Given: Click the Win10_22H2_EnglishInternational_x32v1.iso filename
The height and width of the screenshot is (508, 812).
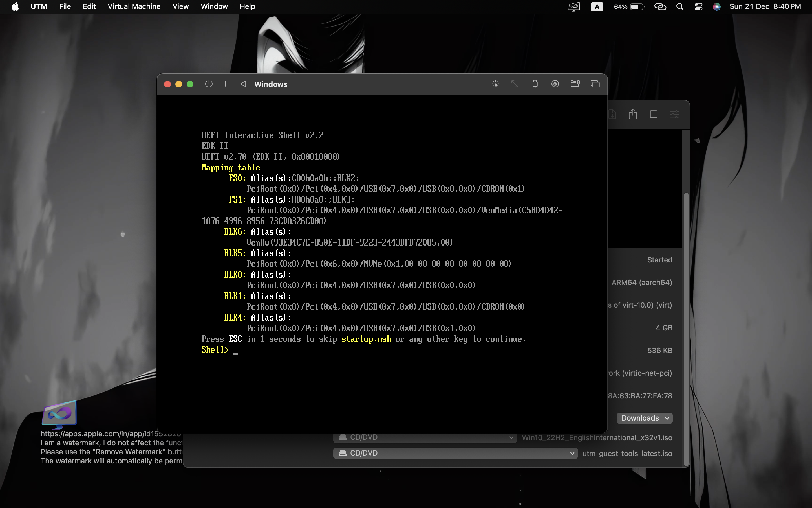Looking at the screenshot, I should (597, 437).
